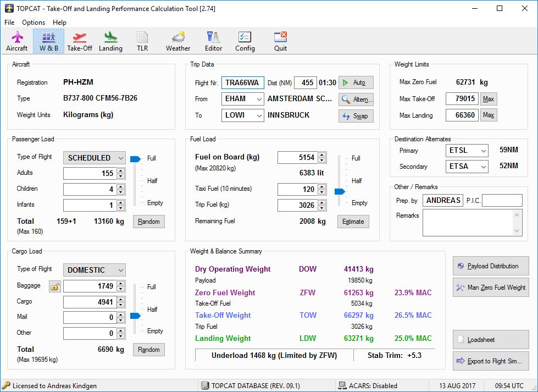Open the Config settings icon

(x=245, y=41)
